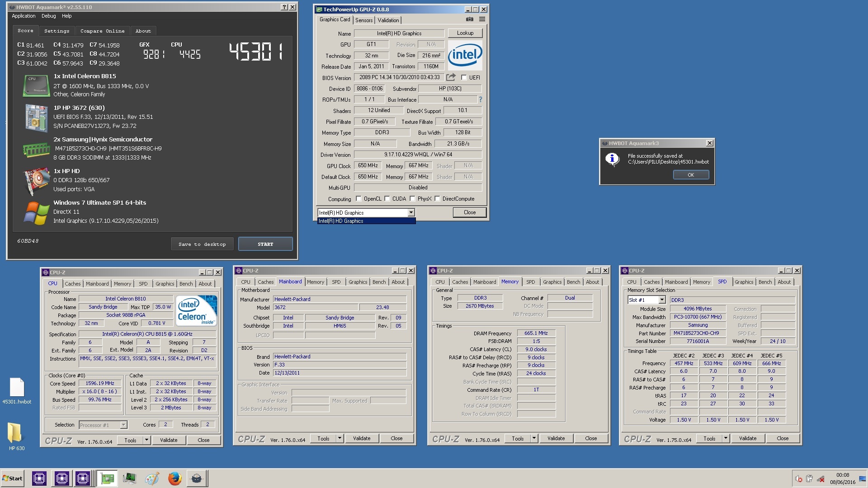Click the Windows logo beside Windows 7 Ultimate

[37, 213]
